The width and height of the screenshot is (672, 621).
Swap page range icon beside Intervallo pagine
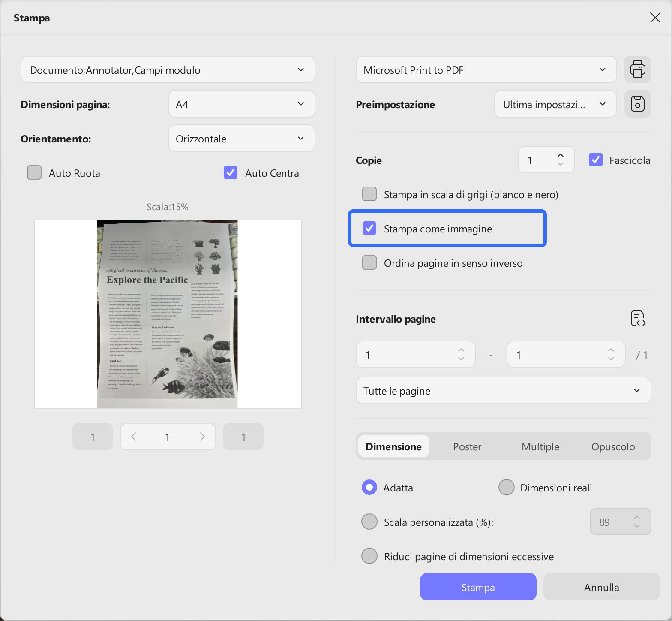click(638, 319)
